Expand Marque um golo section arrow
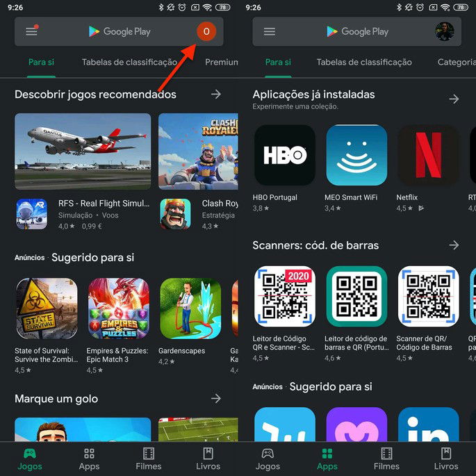 click(216, 398)
